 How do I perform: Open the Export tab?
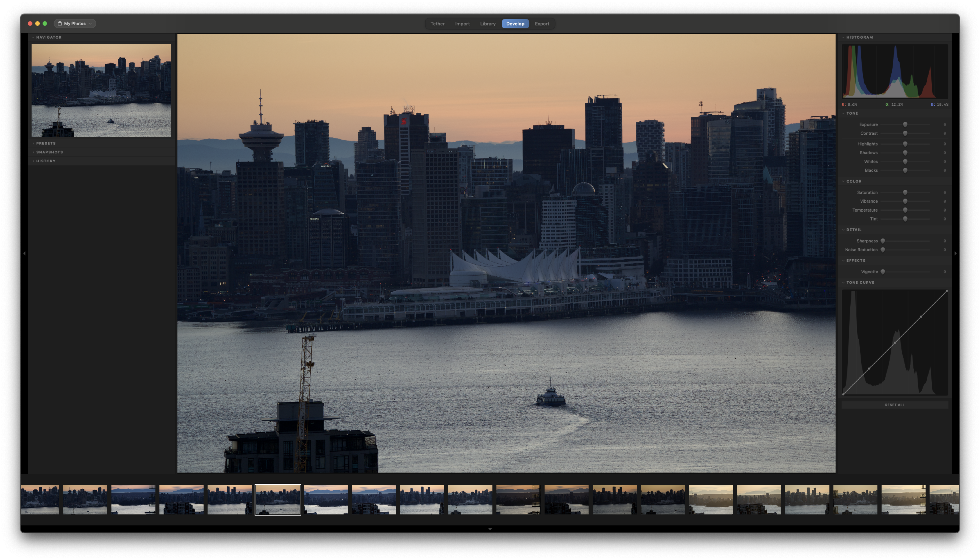point(542,24)
